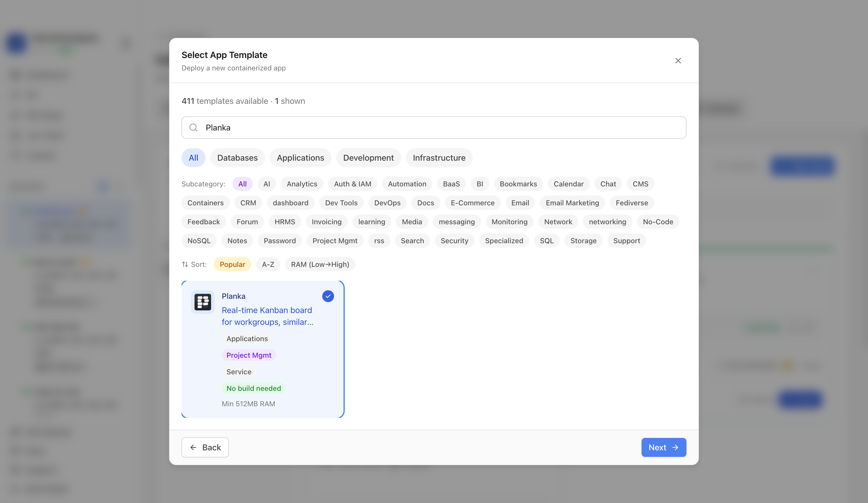This screenshot has width=868, height=503.
Task: Click the Planka app logo icon
Action: [x=203, y=302]
